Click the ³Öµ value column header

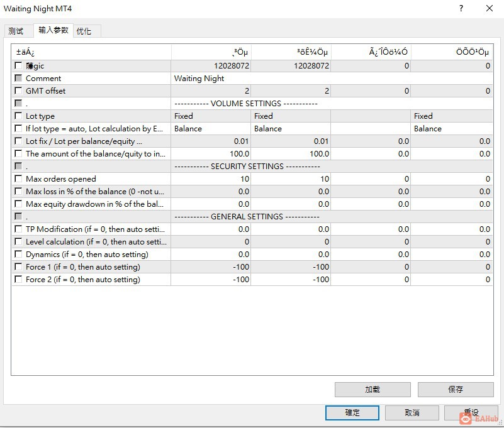(x=211, y=52)
